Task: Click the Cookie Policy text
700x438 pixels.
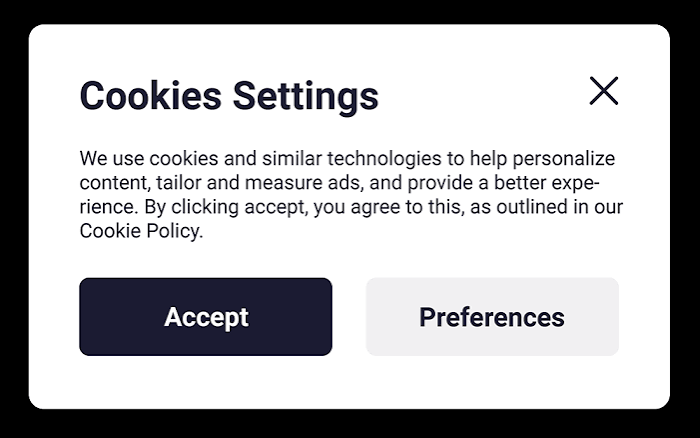Action: pyautogui.click(x=141, y=231)
